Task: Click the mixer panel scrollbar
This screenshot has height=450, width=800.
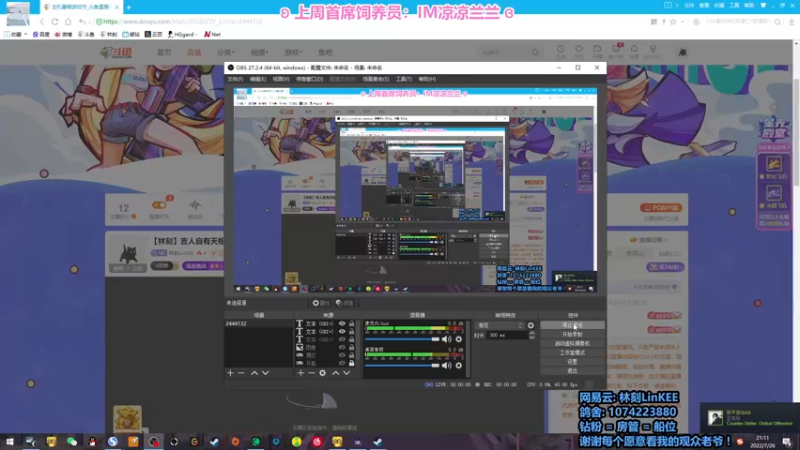Action: pyautogui.click(x=467, y=349)
